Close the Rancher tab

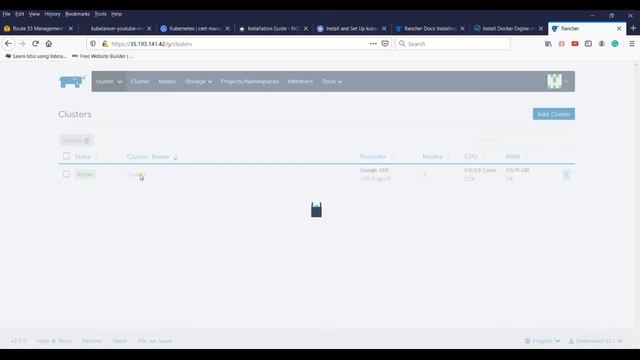click(619, 29)
